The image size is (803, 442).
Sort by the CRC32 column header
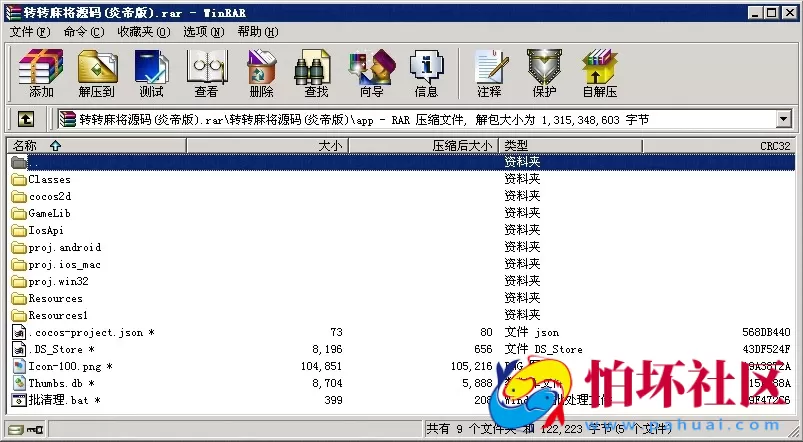click(x=719, y=146)
